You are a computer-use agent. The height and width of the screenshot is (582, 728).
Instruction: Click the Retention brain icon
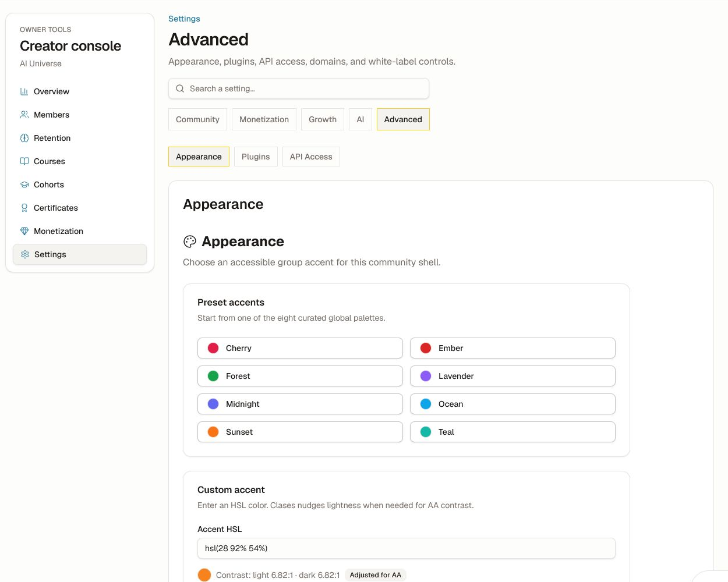[24, 138]
